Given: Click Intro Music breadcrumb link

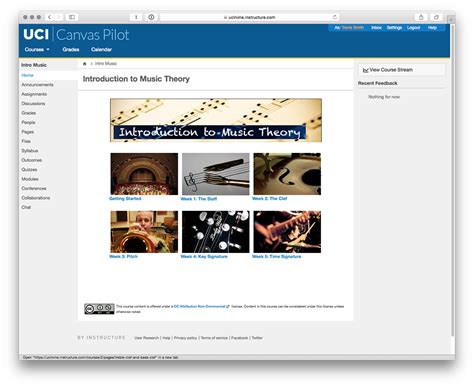Looking at the screenshot, I should (106, 63).
